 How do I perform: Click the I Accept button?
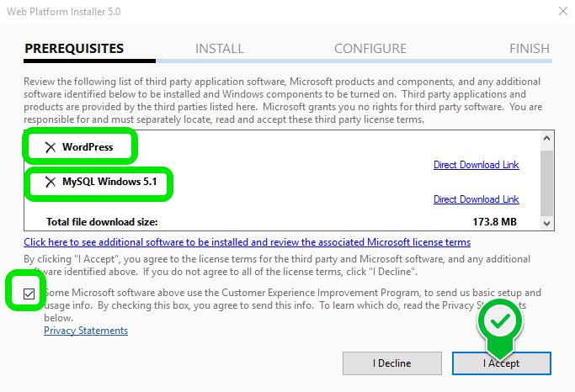(x=501, y=363)
